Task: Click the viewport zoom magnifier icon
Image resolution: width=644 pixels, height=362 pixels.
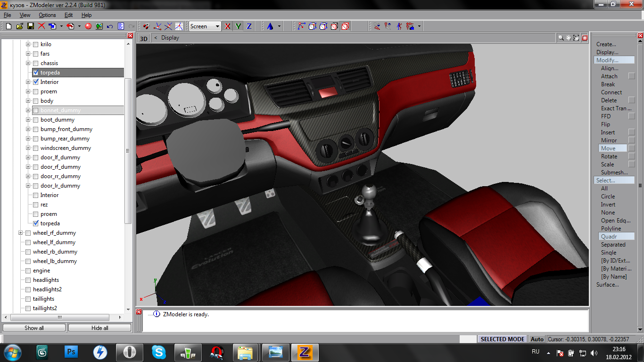Action: pos(561,38)
